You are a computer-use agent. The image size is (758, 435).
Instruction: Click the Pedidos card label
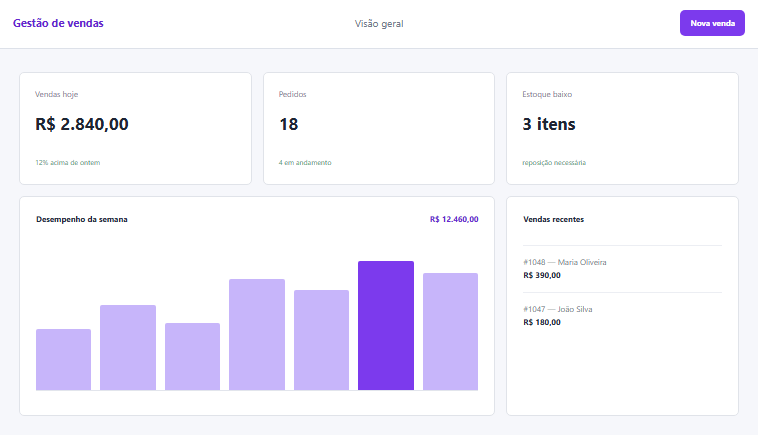point(292,94)
